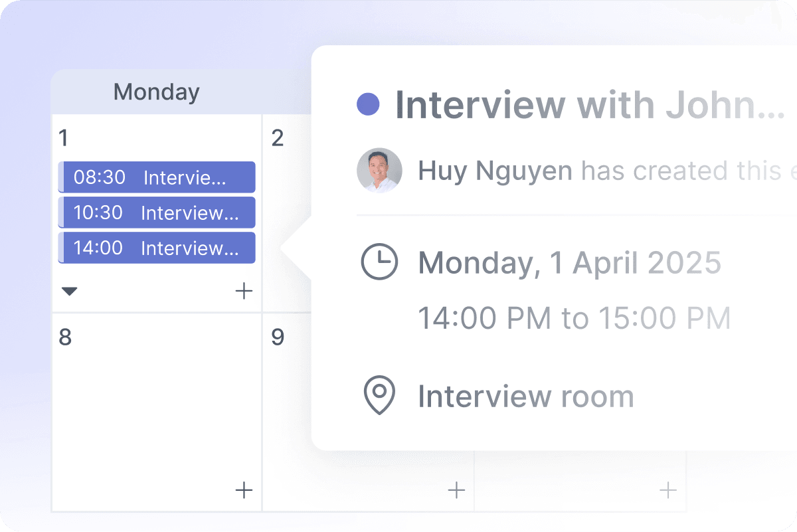Click the plus icon in day 9 cell

click(x=456, y=491)
